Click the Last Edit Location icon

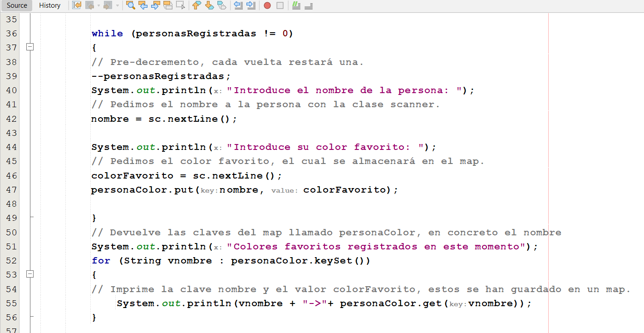click(x=75, y=5)
